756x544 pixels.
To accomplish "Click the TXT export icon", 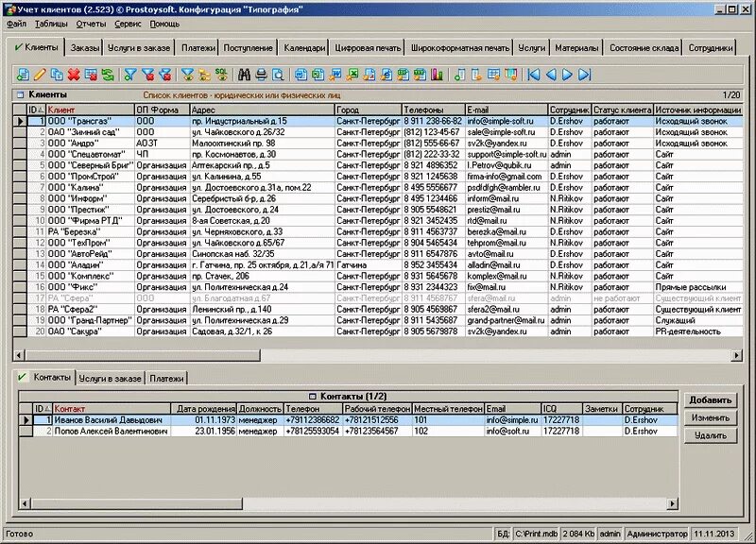I will click(x=420, y=75).
